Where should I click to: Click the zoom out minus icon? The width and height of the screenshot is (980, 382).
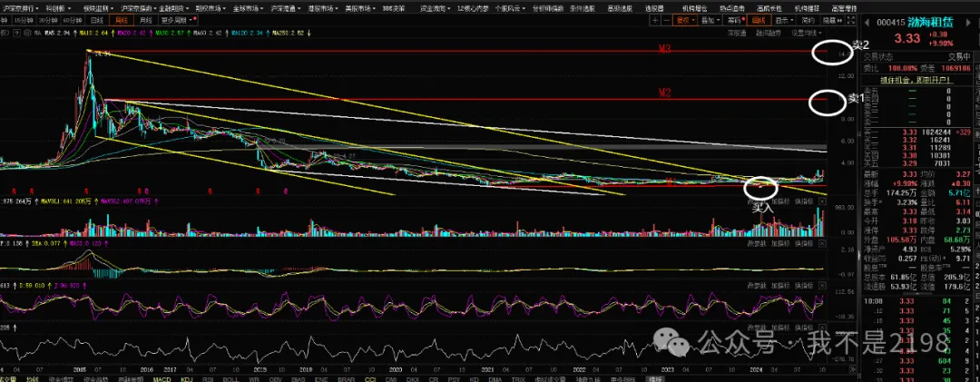click(x=667, y=20)
